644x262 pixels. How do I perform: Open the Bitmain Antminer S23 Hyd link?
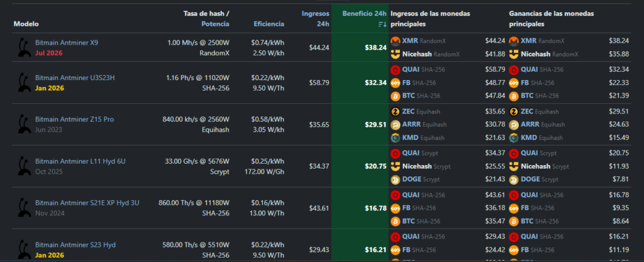tap(75, 245)
